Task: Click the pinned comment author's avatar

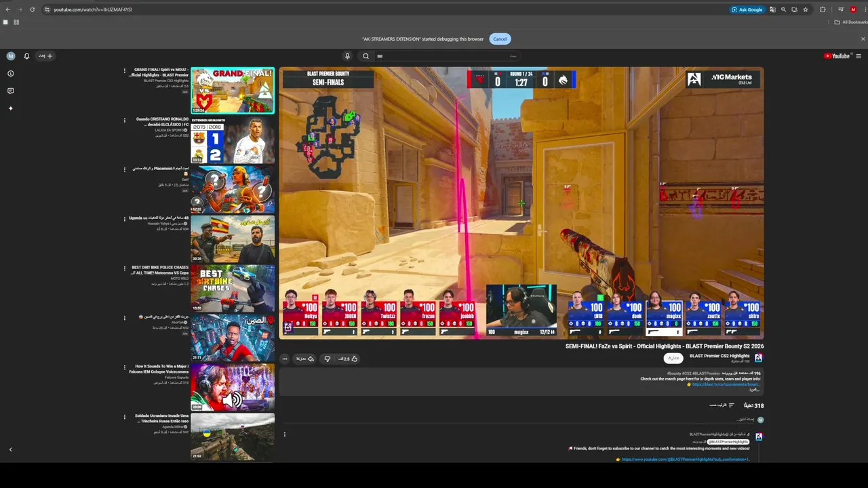Action: [759, 437]
